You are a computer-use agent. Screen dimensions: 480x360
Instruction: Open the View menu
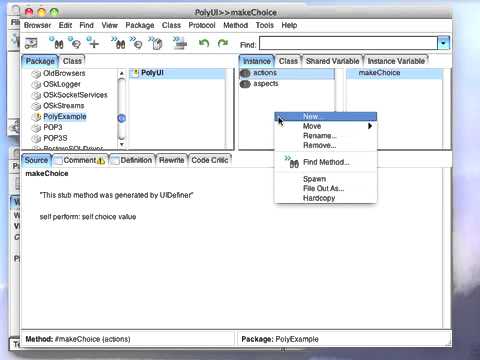click(110, 25)
